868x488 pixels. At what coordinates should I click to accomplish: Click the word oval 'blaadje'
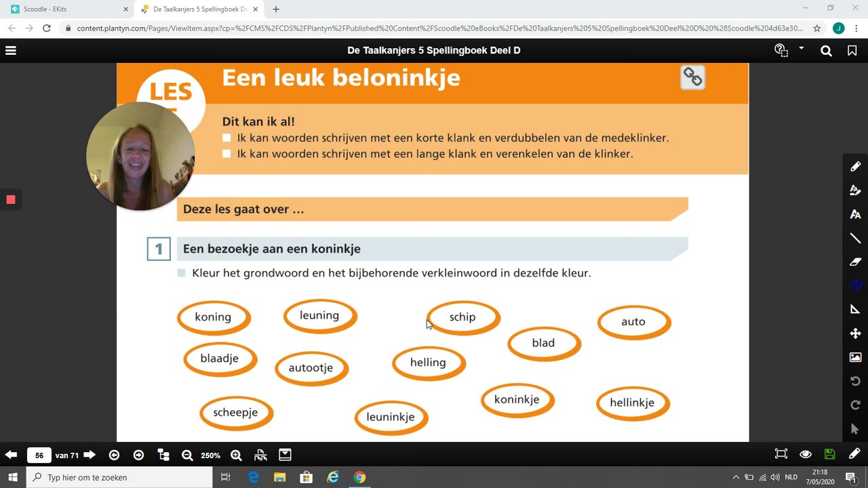pos(220,359)
